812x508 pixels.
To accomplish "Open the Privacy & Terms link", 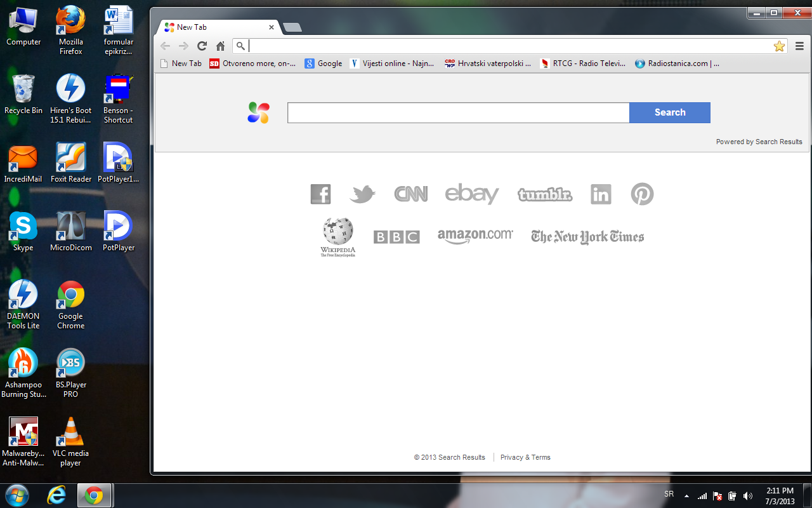I will point(525,457).
